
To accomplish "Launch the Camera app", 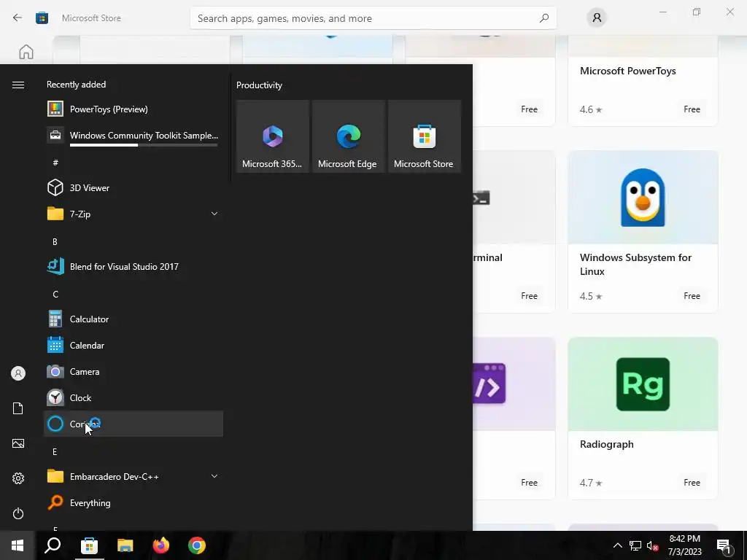I will 133,371.
